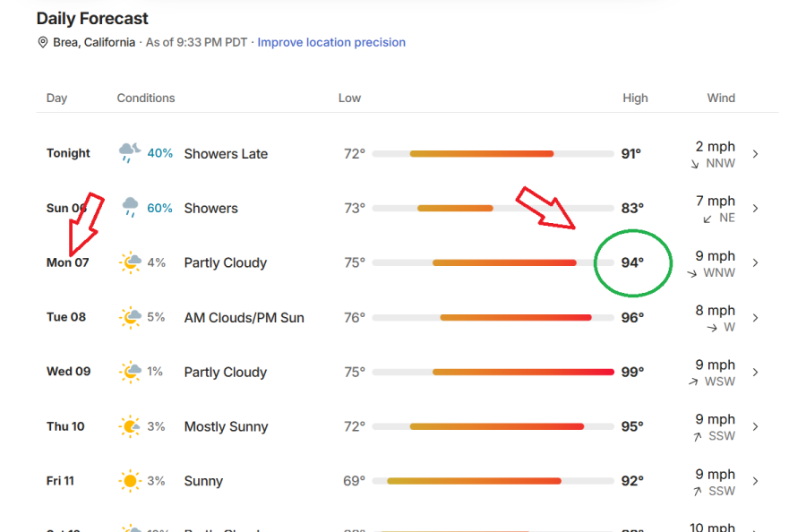Click Sunday's shower cloud icon
Viewport: 789px width, 532px height.
(131, 208)
